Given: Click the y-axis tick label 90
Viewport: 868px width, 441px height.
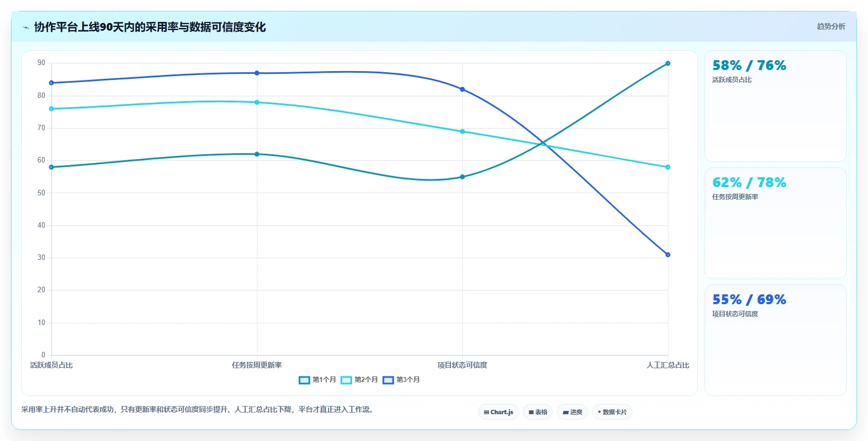Looking at the screenshot, I should tap(42, 63).
